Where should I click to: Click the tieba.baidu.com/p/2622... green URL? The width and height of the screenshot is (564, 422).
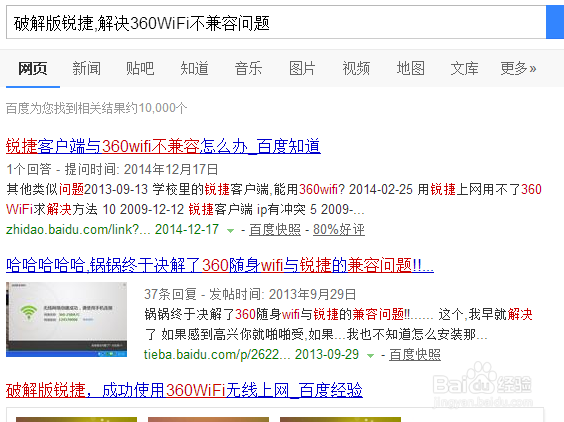217,355
